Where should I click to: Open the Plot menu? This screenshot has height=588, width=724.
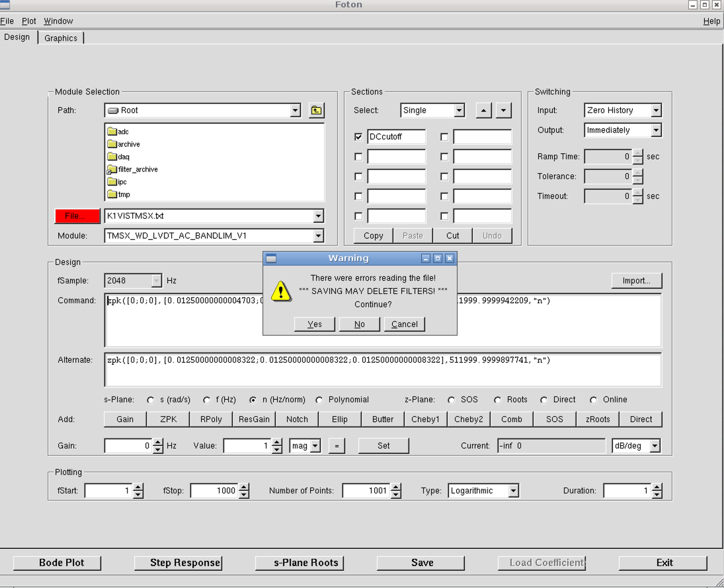[28, 21]
